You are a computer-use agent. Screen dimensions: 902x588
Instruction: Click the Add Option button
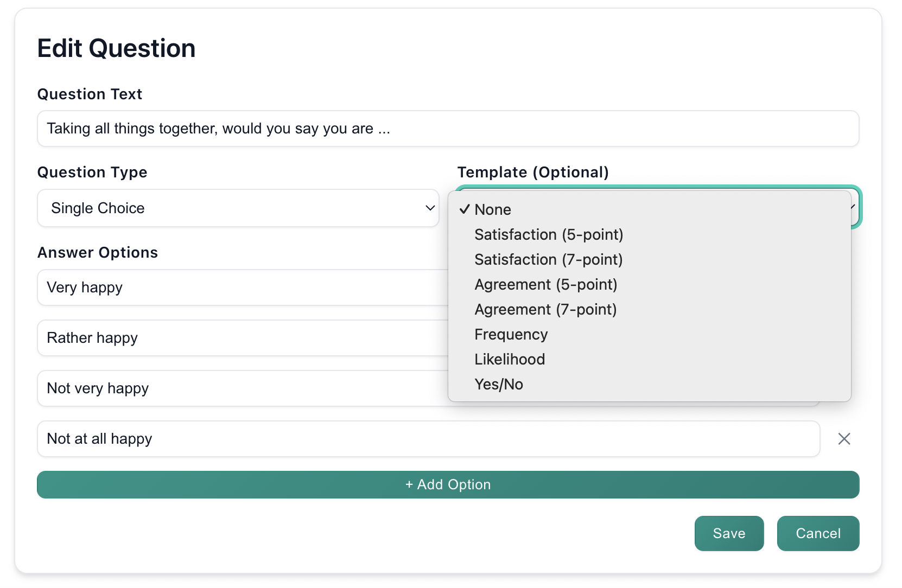click(448, 484)
